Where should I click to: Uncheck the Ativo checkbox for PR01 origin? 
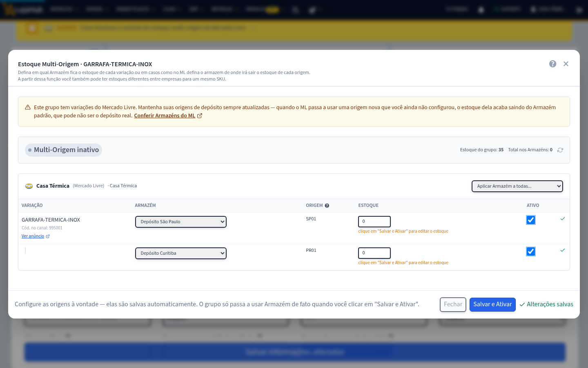(x=531, y=251)
